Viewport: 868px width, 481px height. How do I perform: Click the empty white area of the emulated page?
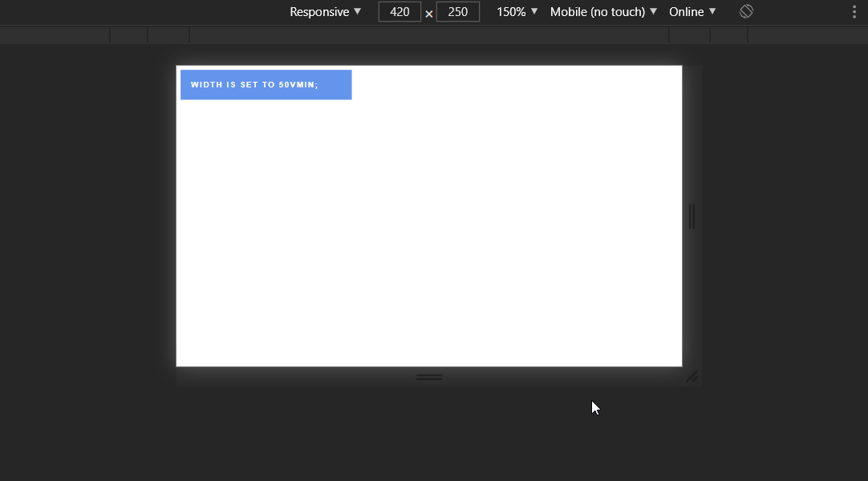[x=429, y=240]
